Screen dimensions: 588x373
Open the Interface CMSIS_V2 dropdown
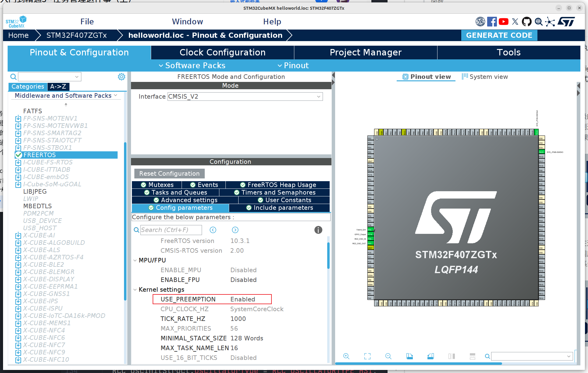point(319,97)
